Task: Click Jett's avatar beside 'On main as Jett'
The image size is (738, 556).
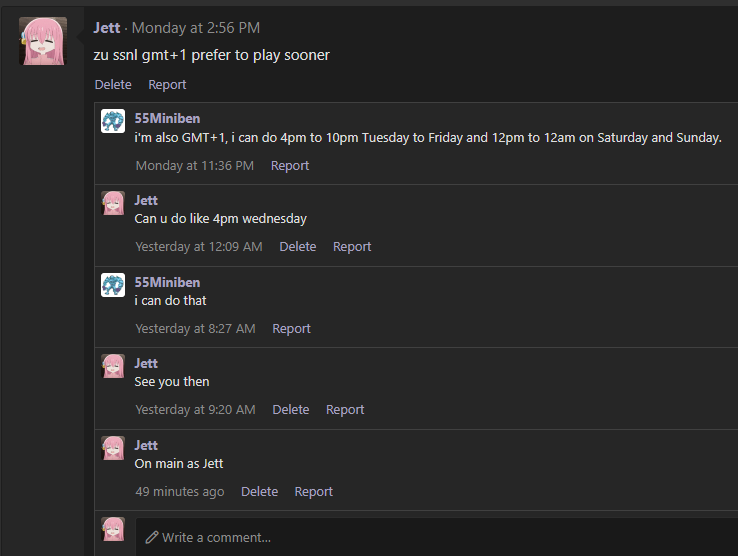Action: (113, 448)
